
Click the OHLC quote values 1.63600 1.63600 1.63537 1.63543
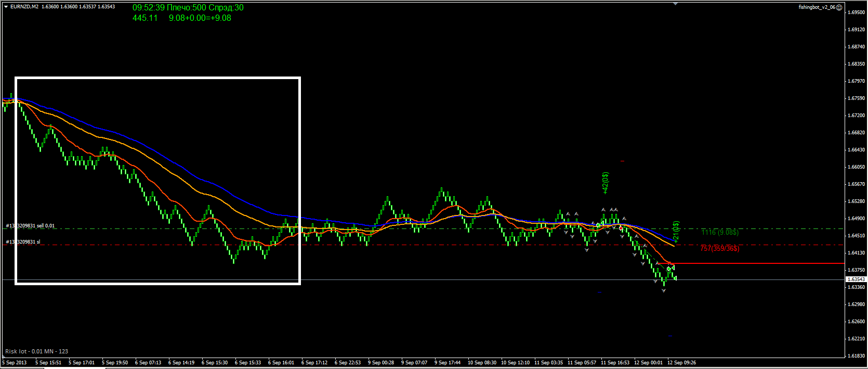coord(78,7)
